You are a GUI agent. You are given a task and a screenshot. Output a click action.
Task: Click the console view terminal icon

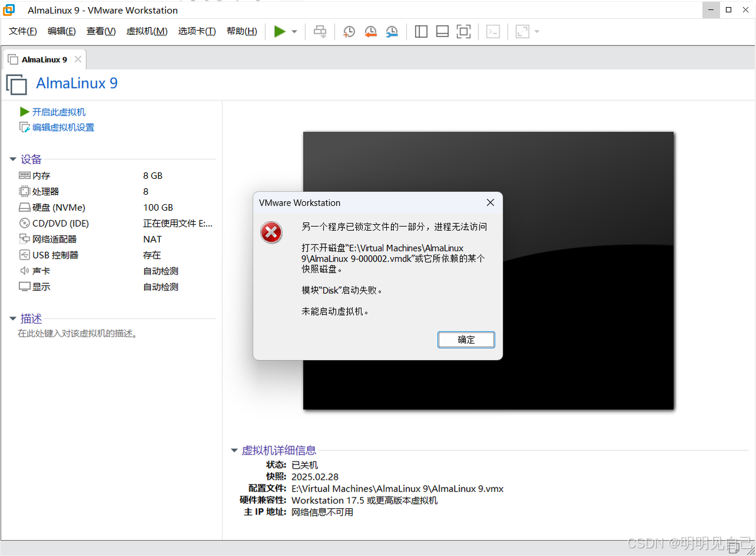point(493,31)
